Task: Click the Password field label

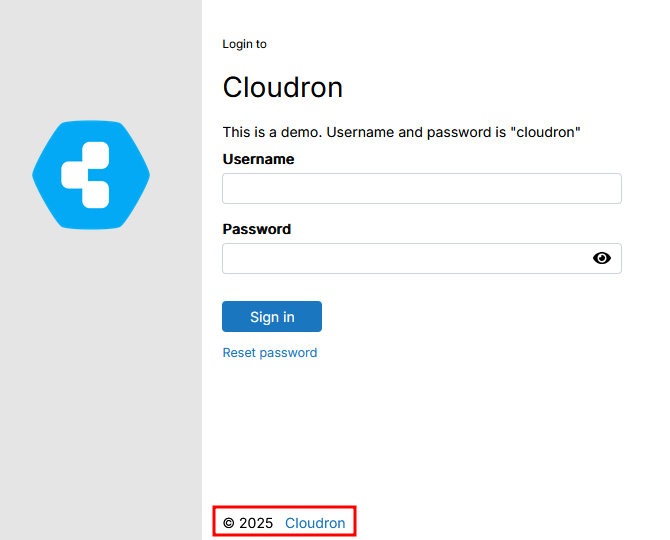Action: coord(256,229)
